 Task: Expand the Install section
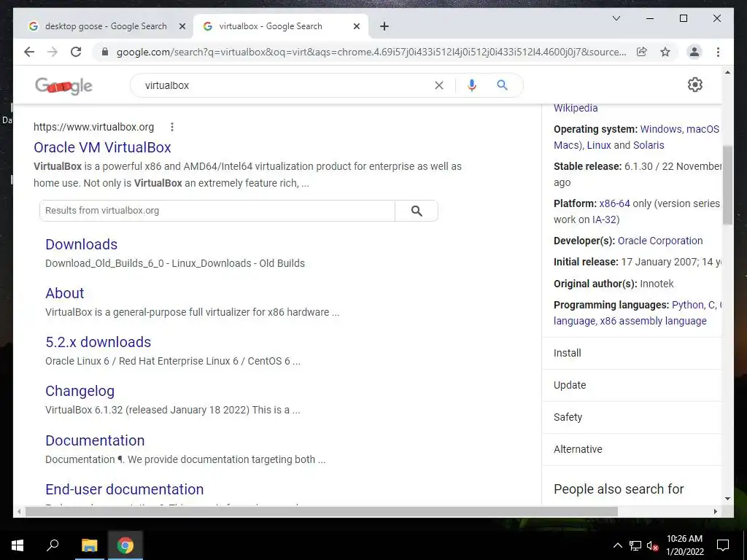[632, 353]
